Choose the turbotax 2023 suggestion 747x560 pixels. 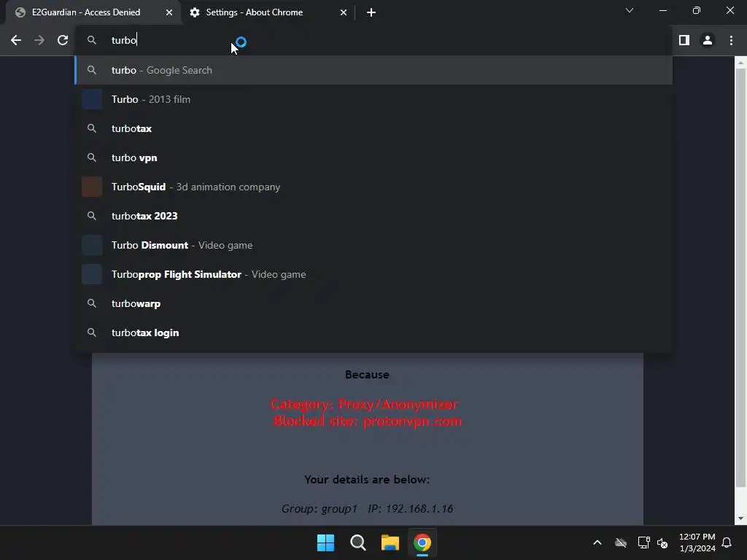click(x=373, y=216)
